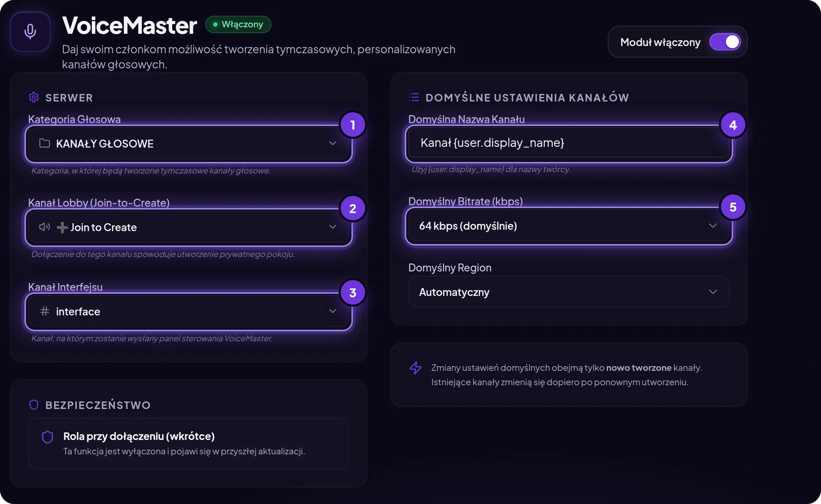Viewport: 821px width, 504px height.
Task: Click the Domyślny Bitrate (kbps) label
Action: pos(465,201)
